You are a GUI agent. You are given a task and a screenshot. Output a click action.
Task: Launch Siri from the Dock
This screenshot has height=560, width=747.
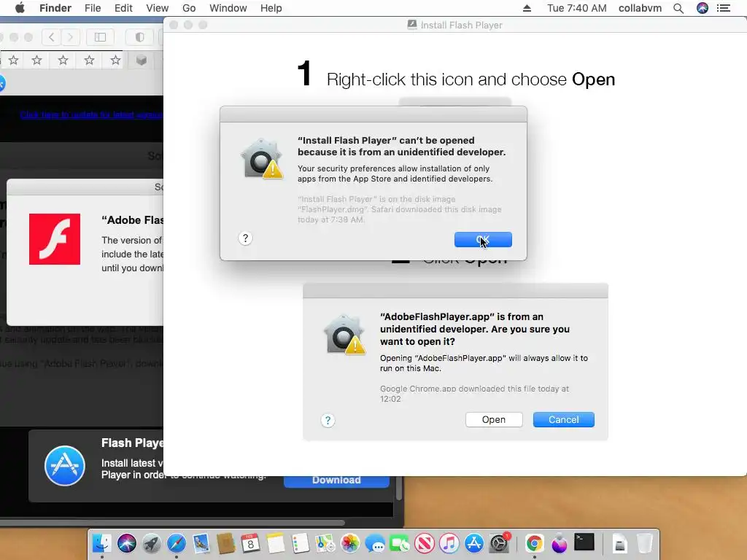point(126,543)
